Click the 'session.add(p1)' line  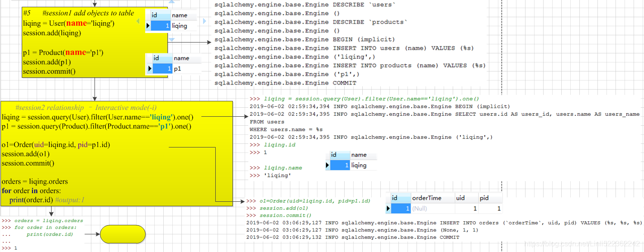(x=47, y=62)
